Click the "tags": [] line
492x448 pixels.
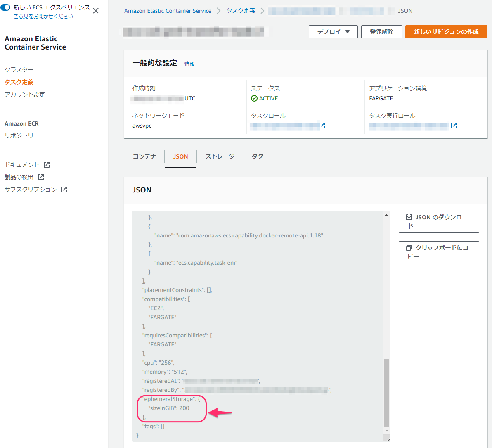point(154,427)
